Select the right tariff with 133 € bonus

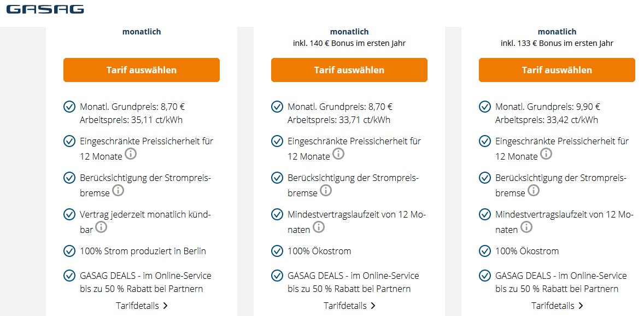point(557,70)
